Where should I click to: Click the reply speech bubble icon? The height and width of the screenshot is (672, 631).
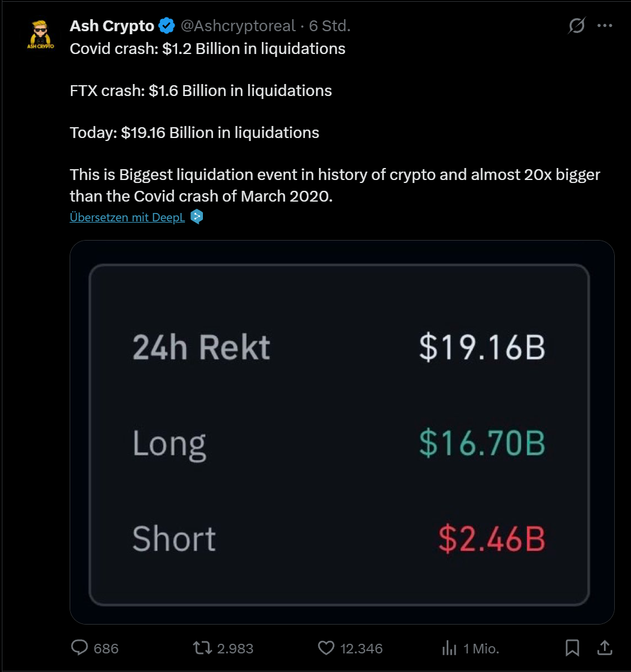(80, 648)
